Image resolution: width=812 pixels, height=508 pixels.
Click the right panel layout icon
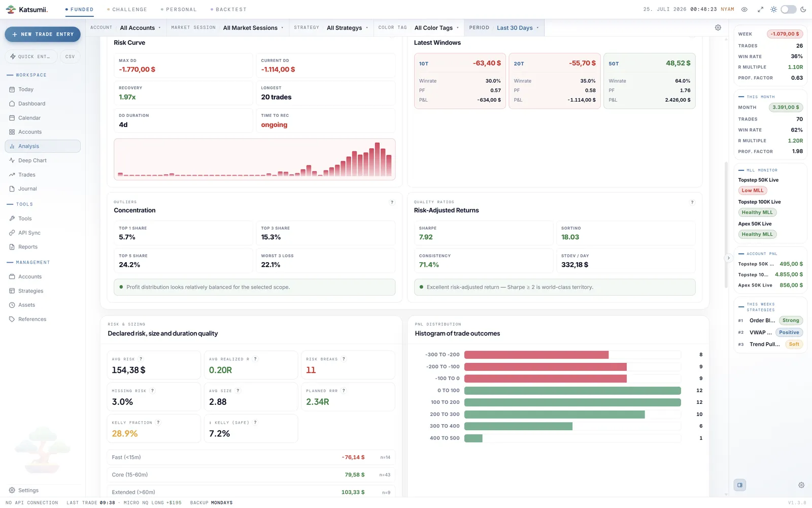[740, 485]
